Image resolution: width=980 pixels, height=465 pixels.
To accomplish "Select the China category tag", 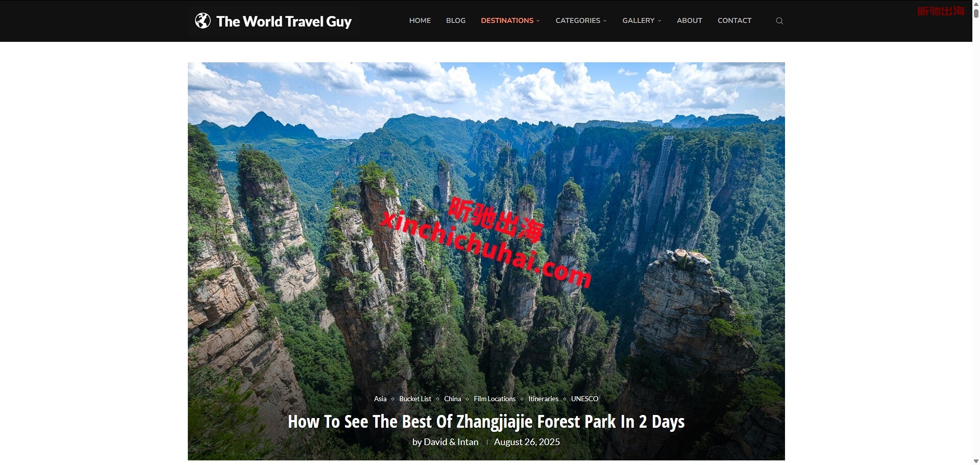I will (x=452, y=399).
